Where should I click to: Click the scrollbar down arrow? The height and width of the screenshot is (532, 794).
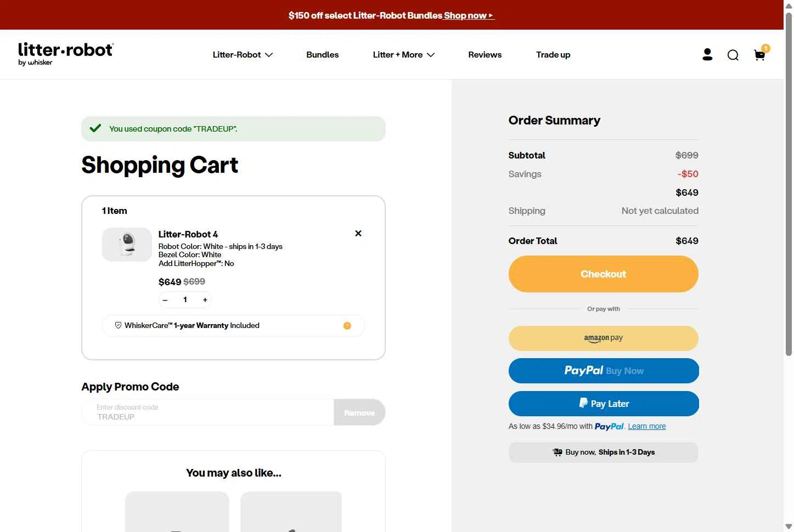[789, 527]
